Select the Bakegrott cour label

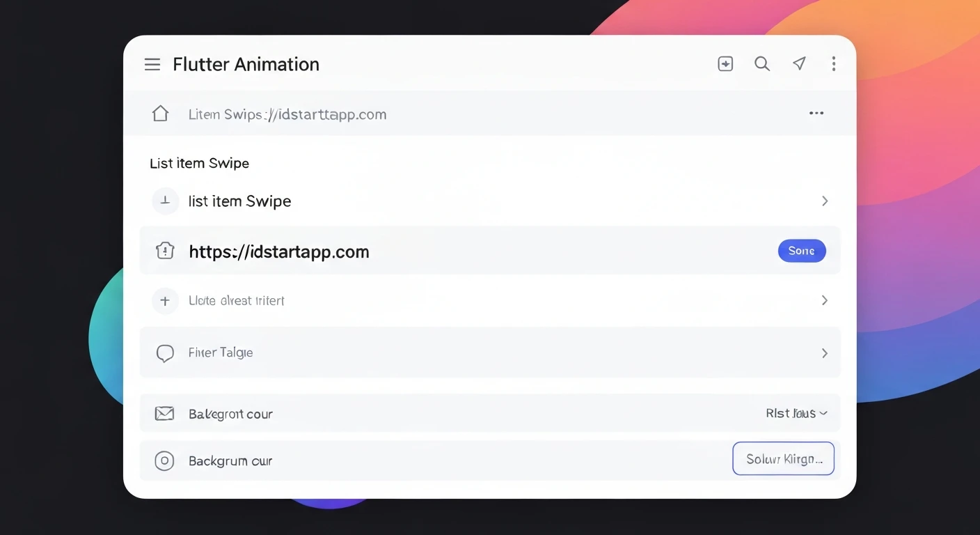230,414
